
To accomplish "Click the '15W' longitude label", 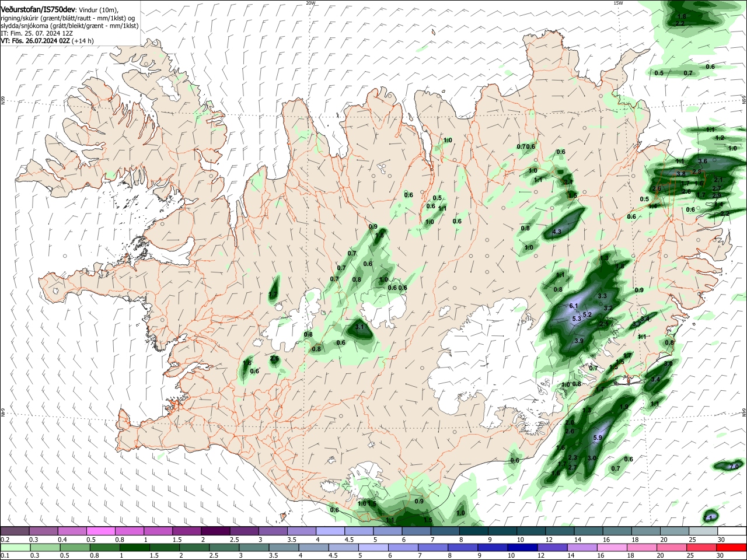I will tap(617, 3).
